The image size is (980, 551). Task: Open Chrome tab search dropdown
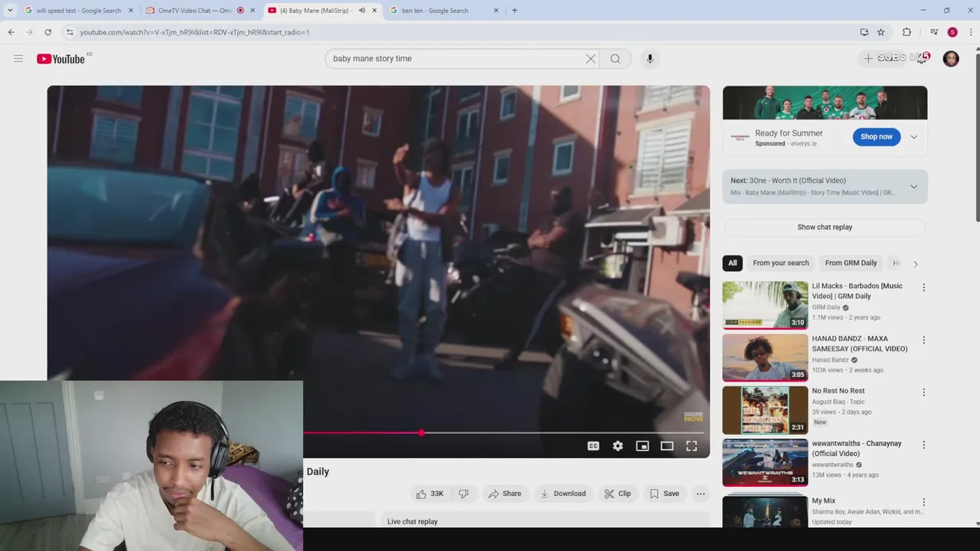pyautogui.click(x=10, y=11)
